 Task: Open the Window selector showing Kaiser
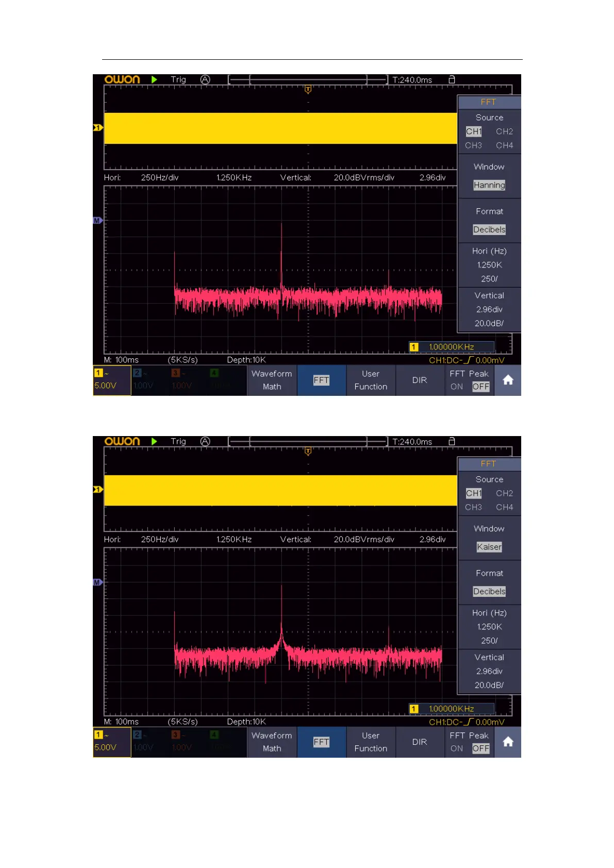[489, 538]
